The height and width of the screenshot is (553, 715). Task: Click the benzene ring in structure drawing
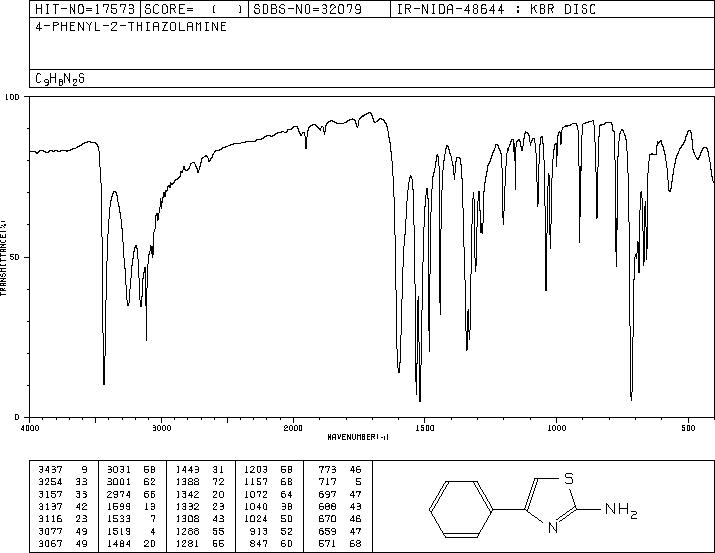[461, 508]
